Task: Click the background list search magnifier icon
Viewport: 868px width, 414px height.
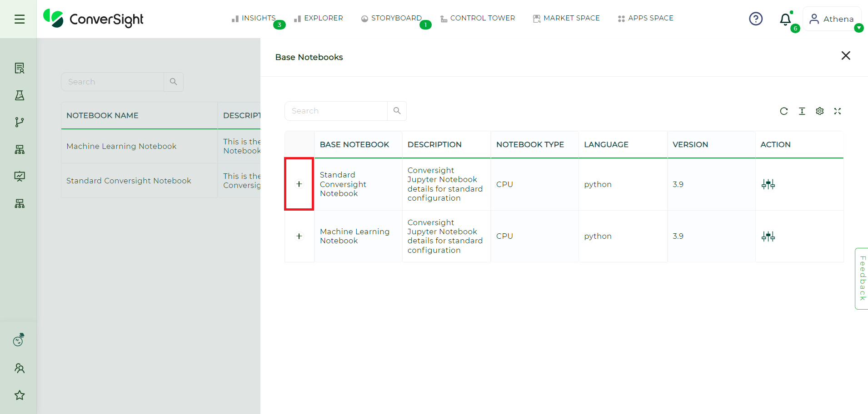Action: (x=173, y=82)
